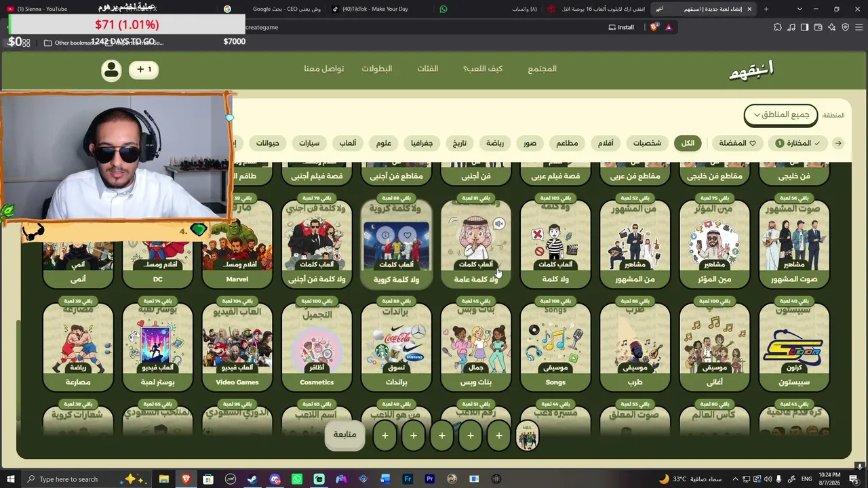Select the علوم category filter

click(x=384, y=143)
